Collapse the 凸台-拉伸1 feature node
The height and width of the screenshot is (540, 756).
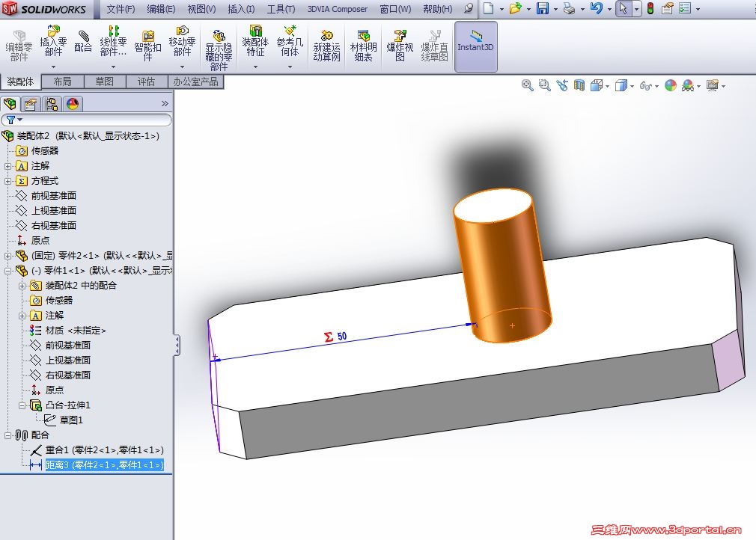click(x=22, y=405)
